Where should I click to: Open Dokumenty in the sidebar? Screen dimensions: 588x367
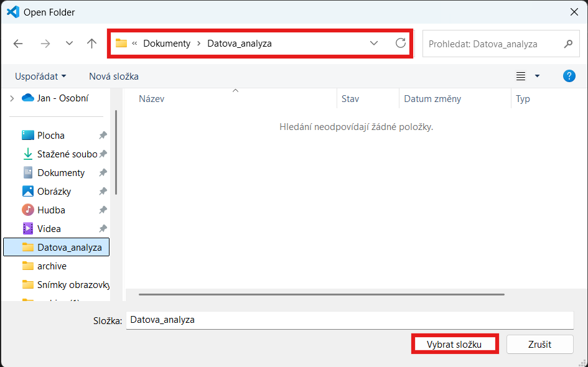54,173
